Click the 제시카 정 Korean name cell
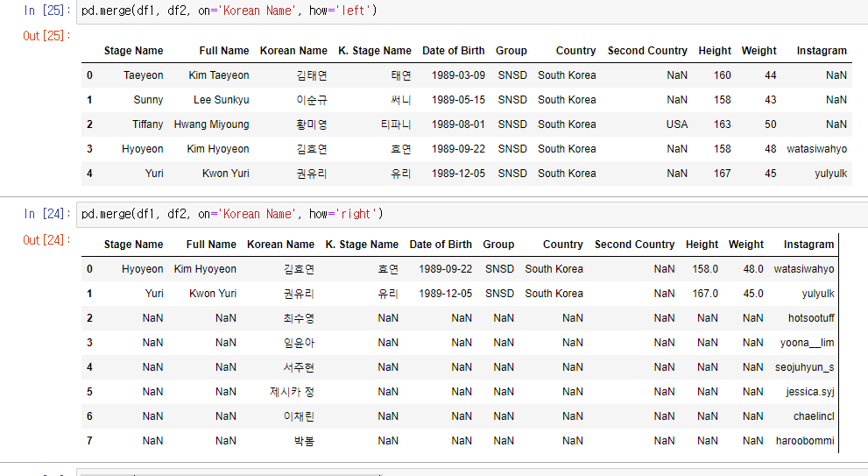Viewport: 868px width, 476px height. click(293, 392)
